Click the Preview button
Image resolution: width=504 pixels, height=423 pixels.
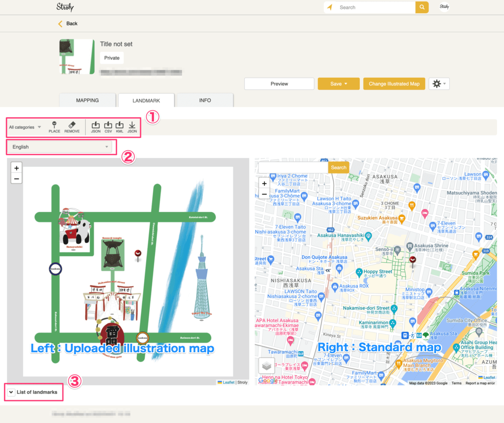279,84
